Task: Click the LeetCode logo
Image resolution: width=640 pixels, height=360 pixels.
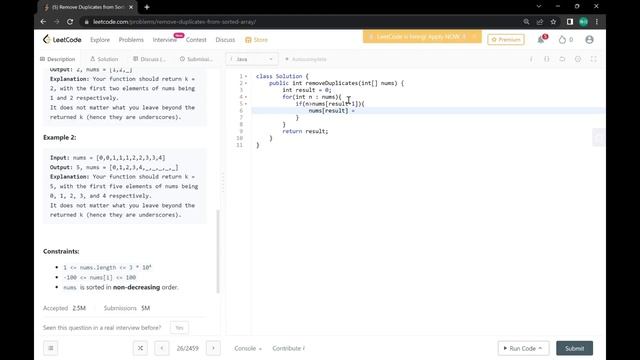Action: [x=62, y=40]
